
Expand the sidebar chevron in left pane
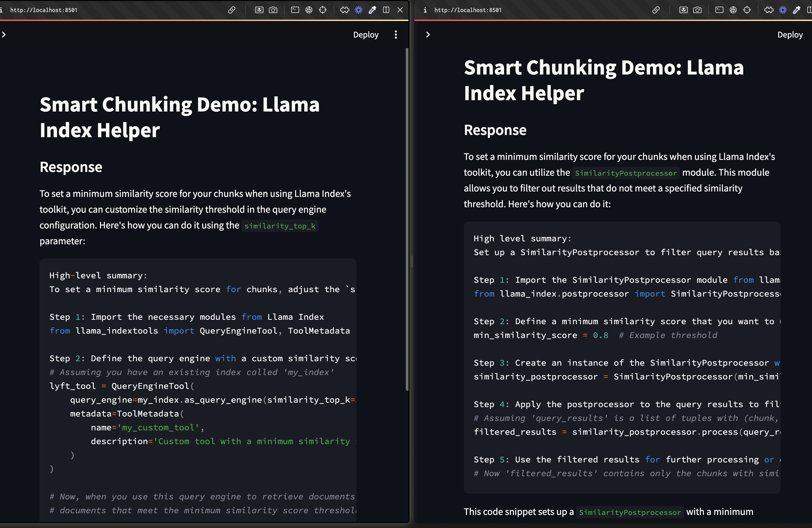(x=4, y=35)
